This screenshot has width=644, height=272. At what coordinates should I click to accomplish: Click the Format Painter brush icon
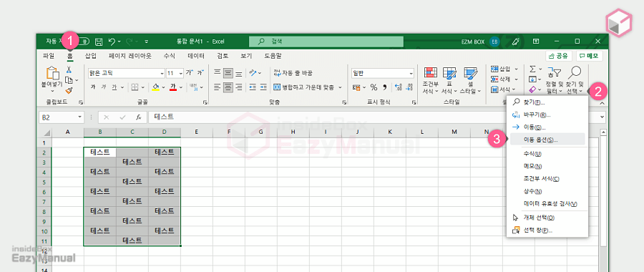[x=69, y=90]
